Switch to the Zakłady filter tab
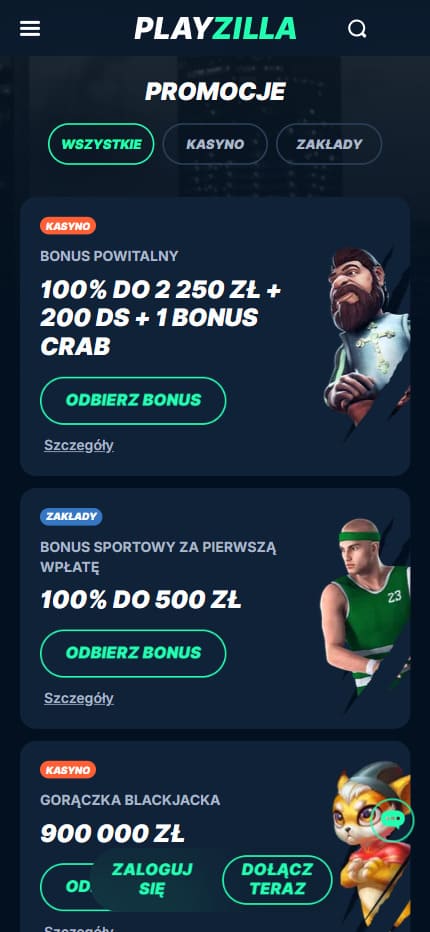The width and height of the screenshot is (430, 932). tap(329, 144)
